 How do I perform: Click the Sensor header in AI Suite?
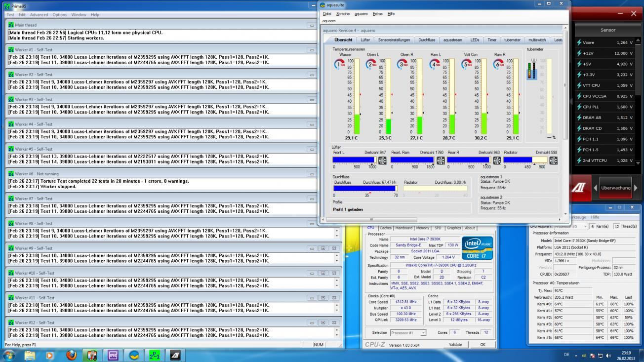pyautogui.click(x=608, y=30)
